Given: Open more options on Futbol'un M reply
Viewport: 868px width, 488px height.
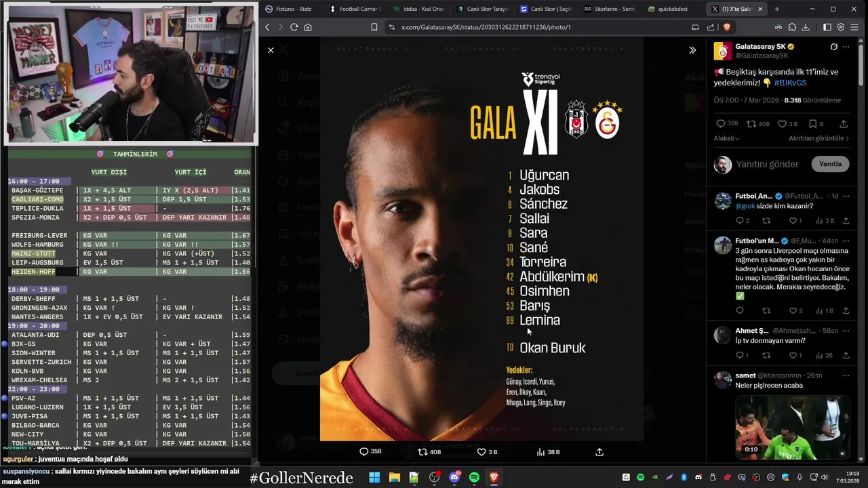Looking at the screenshot, I should (x=846, y=241).
